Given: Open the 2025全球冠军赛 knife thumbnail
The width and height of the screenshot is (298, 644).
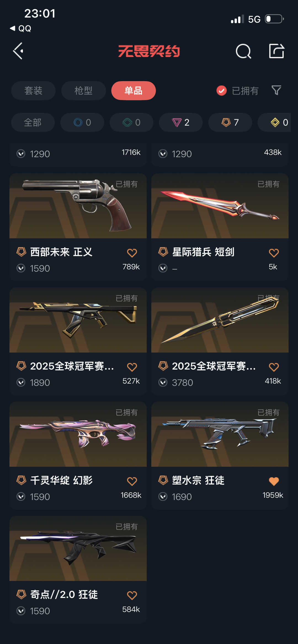Looking at the screenshot, I should pyautogui.click(x=220, y=320).
